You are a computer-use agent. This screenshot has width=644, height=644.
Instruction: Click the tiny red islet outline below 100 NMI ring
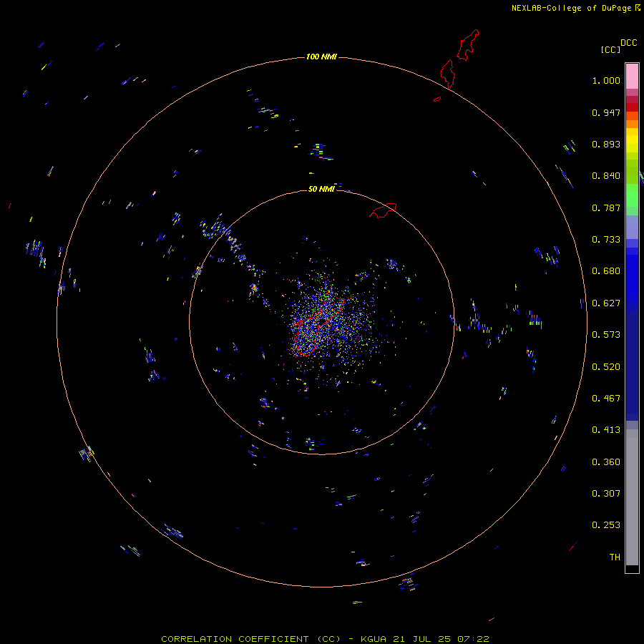437,99
